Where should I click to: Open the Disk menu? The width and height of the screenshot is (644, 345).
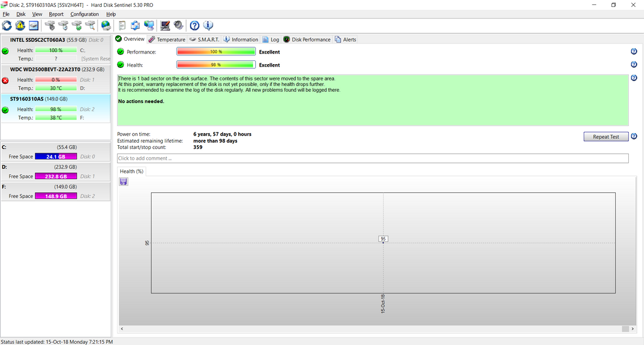click(x=21, y=14)
